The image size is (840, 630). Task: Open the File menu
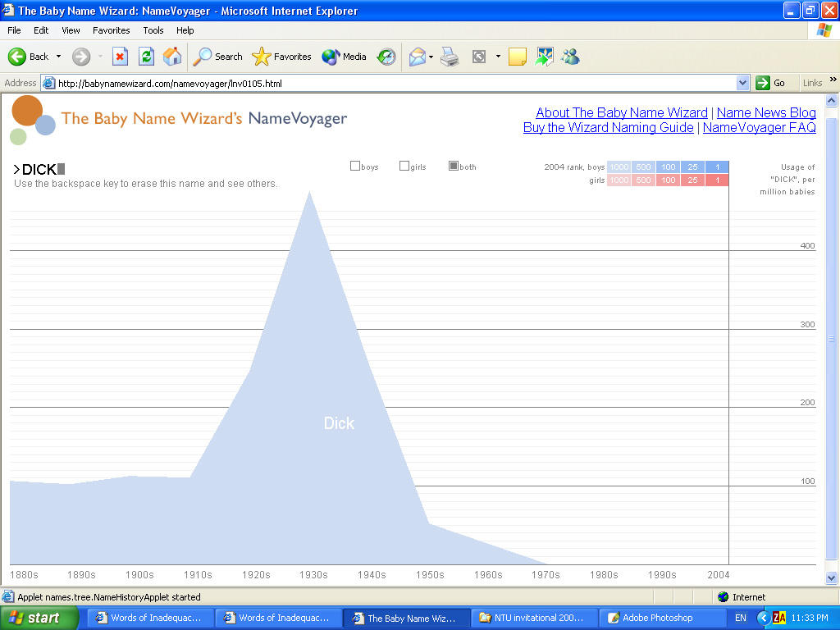coord(14,30)
